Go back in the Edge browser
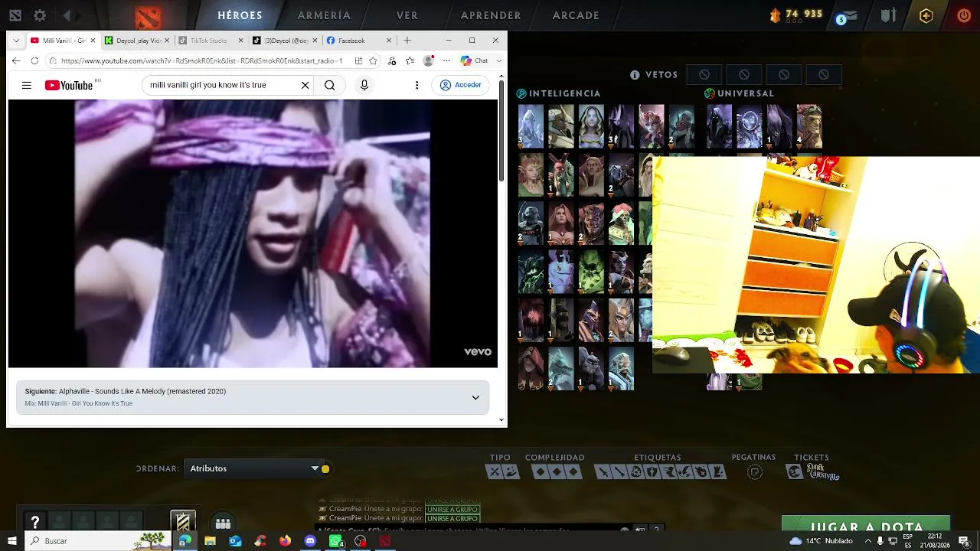The width and height of the screenshot is (980, 551). (x=16, y=60)
